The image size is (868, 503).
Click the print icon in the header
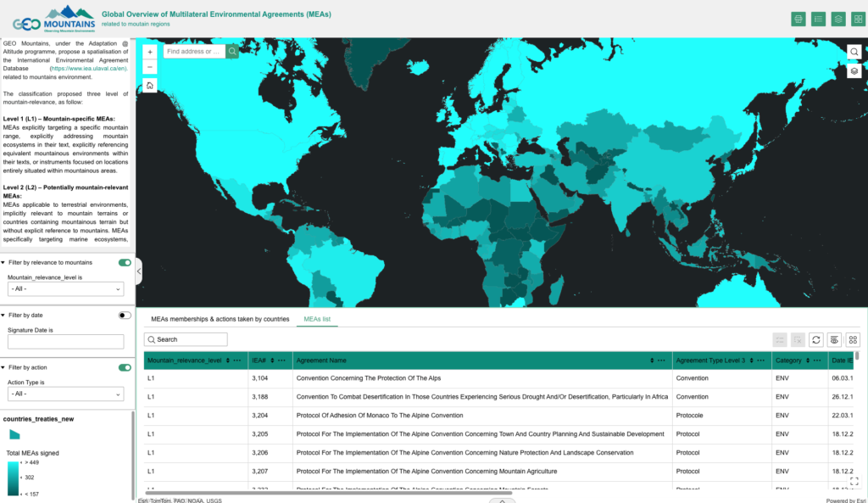(x=798, y=19)
